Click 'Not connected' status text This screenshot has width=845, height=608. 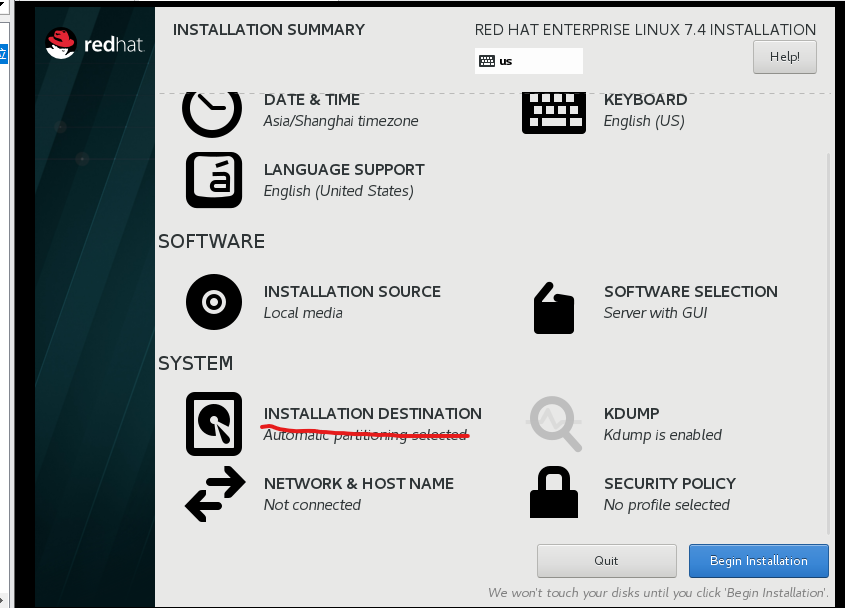pyautogui.click(x=312, y=505)
